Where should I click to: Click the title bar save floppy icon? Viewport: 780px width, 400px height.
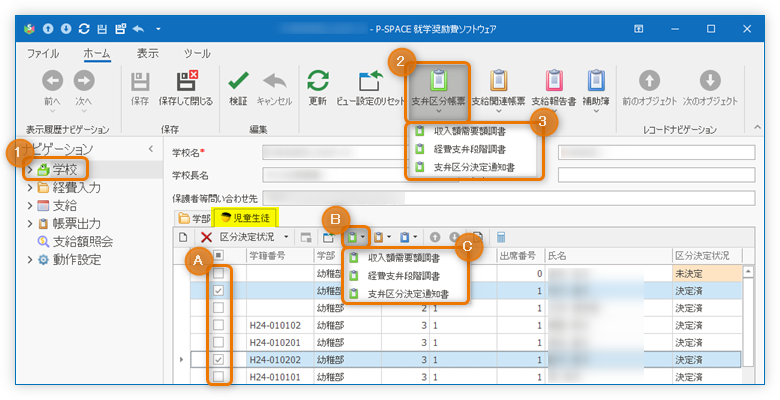102,29
